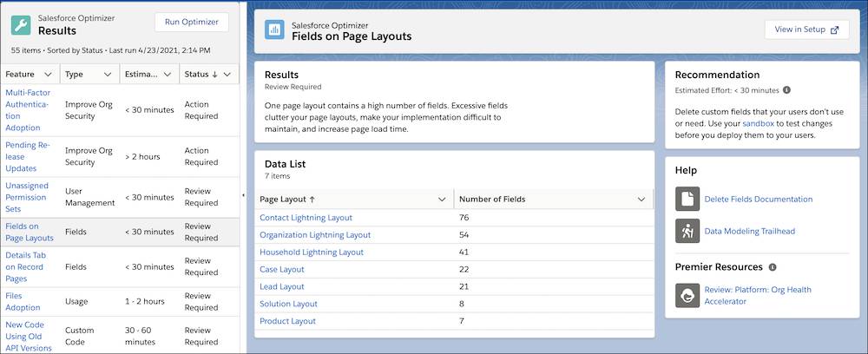This screenshot has width=868, height=354.
Task: Click the Delete Fields Documentation file icon
Action: (x=687, y=199)
